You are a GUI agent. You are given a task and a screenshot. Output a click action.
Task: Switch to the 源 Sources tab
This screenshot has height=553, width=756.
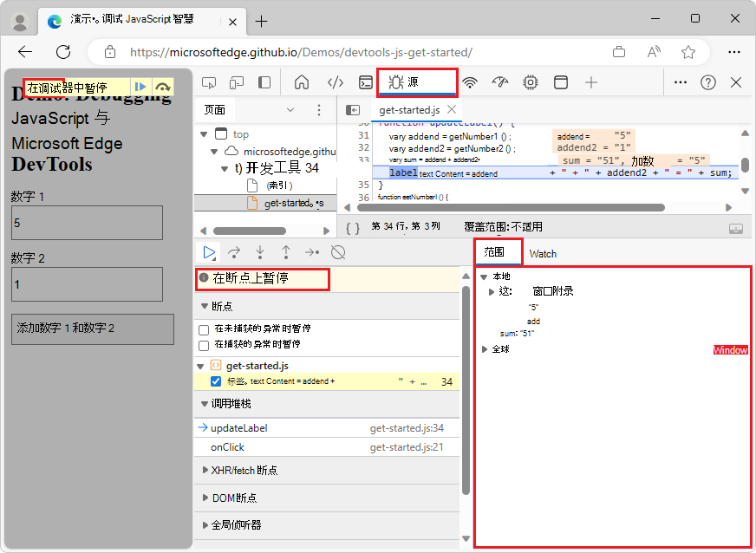tap(416, 82)
